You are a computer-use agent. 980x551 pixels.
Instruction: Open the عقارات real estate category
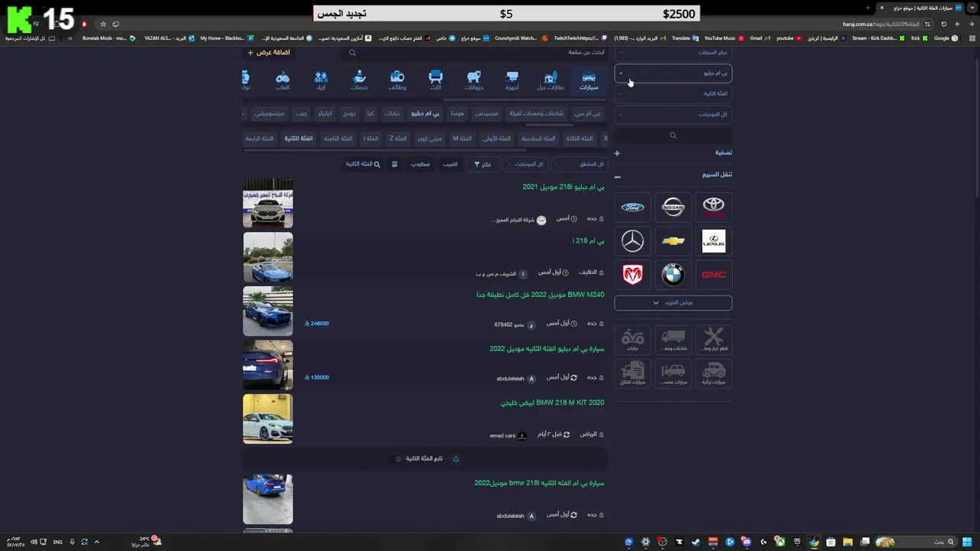click(x=550, y=80)
